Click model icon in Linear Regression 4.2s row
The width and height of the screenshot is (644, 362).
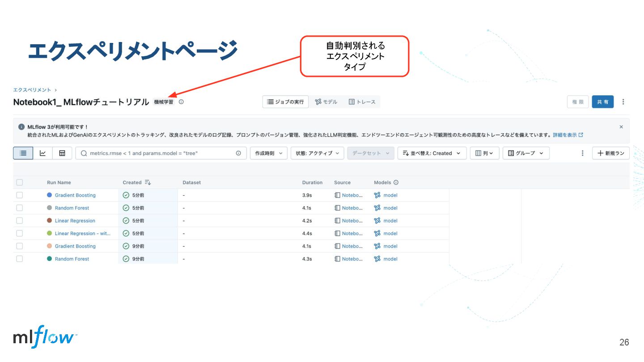click(377, 221)
